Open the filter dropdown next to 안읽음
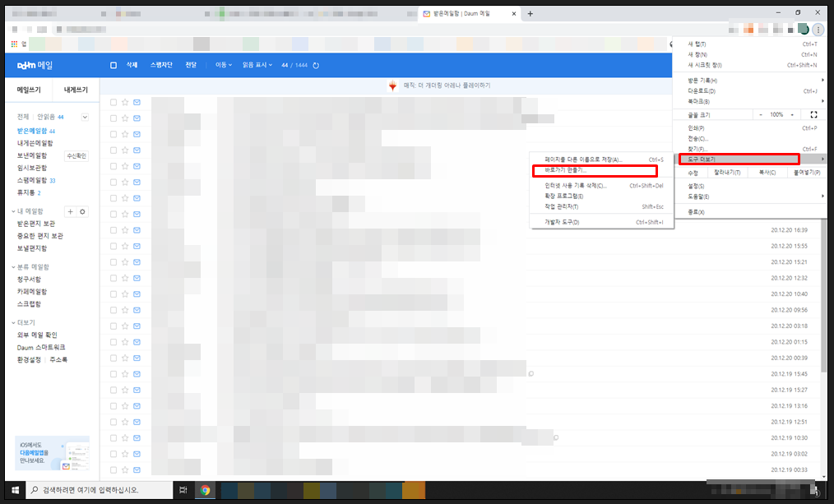834x504 pixels. [85, 117]
